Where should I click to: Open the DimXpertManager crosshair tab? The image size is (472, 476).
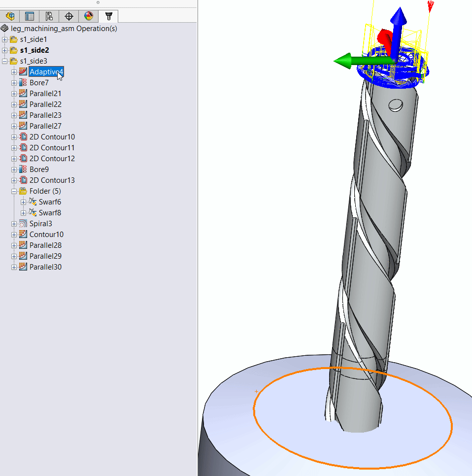[69, 16]
